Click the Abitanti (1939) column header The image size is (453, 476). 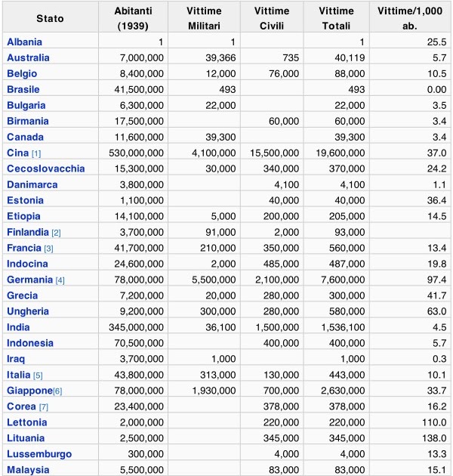(x=133, y=17)
